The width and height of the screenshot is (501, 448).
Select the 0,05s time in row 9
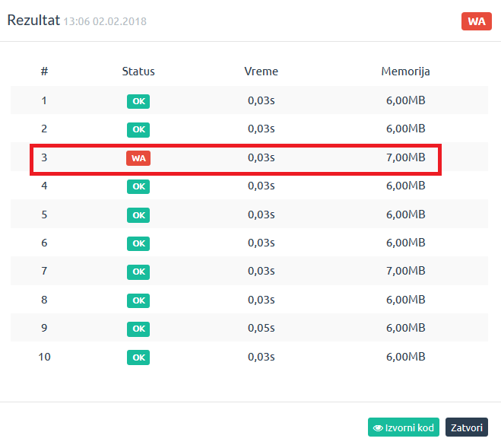[261, 329]
